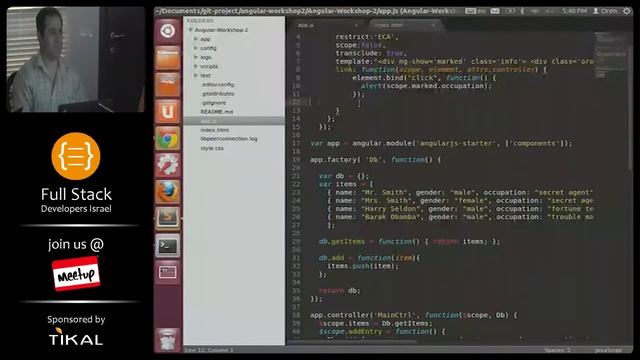Click the 'Harry Seldon' item line
Image resolution: width=640 pixels, height=360 pixels.
(x=460, y=209)
